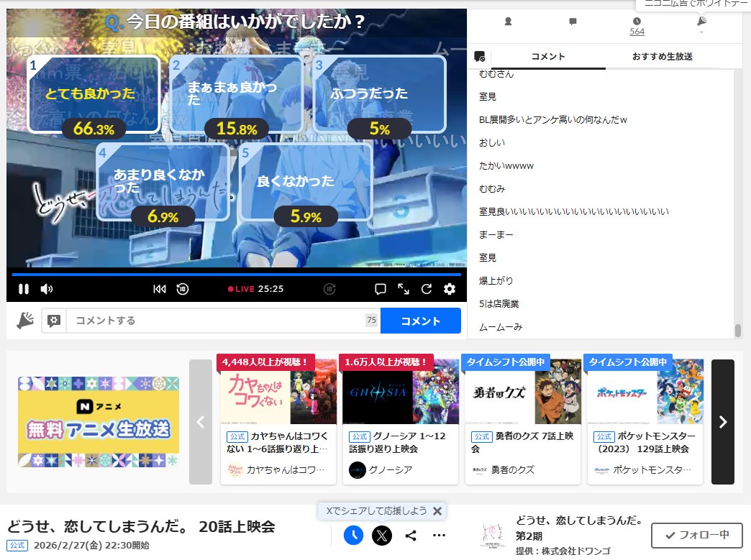Open the more options ellipsis menu
The image size is (751, 560).
coord(440,536)
